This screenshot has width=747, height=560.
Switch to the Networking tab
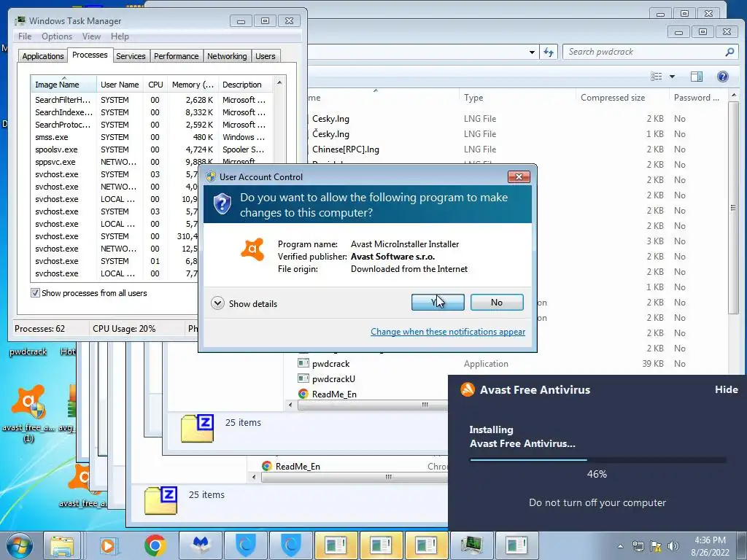pos(227,56)
